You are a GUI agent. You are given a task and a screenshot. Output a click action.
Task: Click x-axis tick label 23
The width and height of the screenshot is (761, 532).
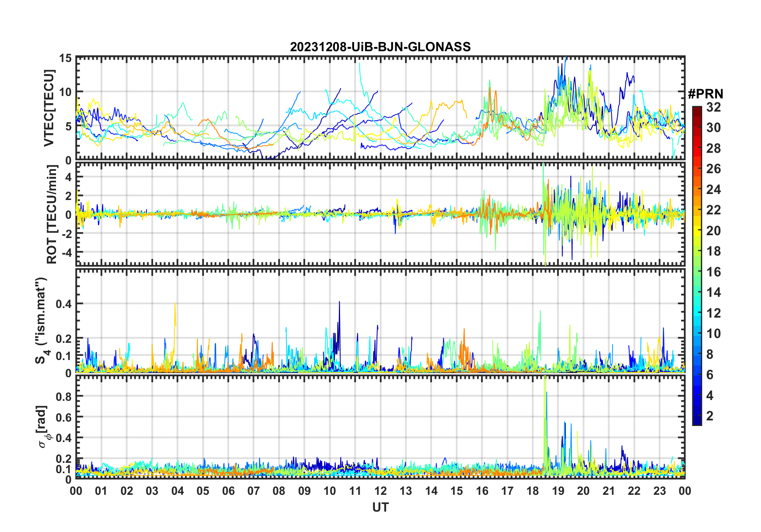[x=659, y=491]
